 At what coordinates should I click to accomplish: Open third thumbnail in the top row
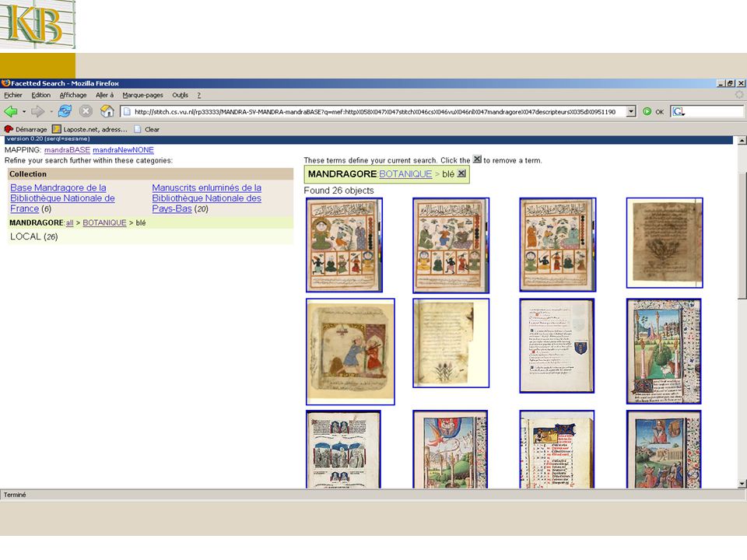[x=557, y=245]
